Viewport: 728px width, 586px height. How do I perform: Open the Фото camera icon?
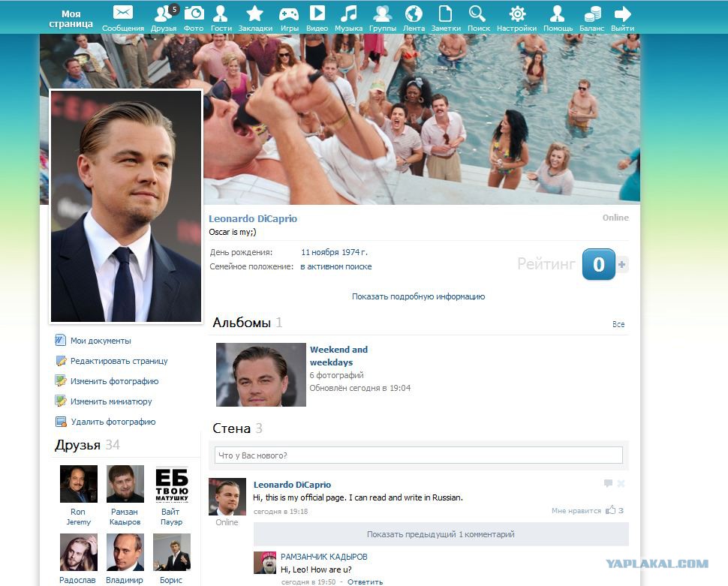coord(194,13)
